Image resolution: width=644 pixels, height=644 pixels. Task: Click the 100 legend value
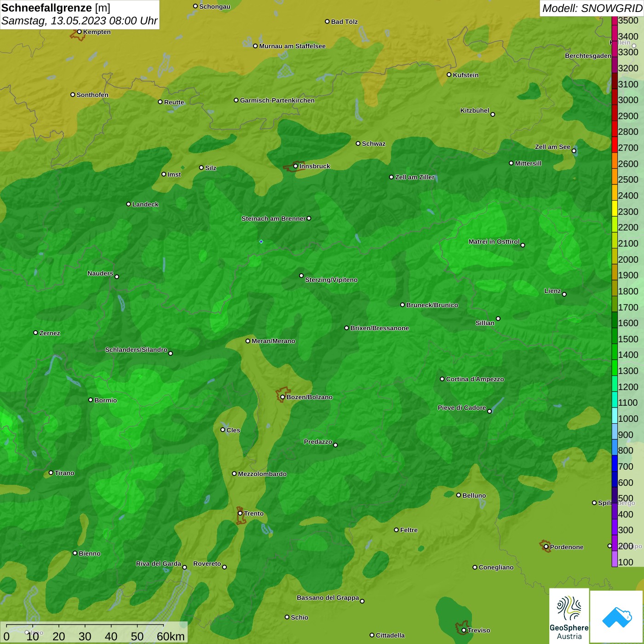(x=626, y=562)
